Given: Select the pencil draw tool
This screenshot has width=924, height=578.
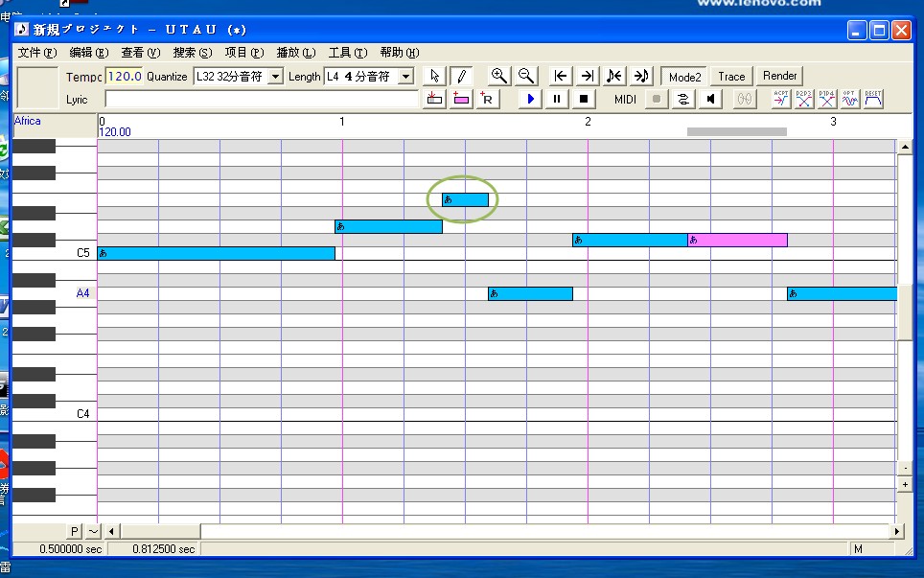Looking at the screenshot, I should click(461, 76).
